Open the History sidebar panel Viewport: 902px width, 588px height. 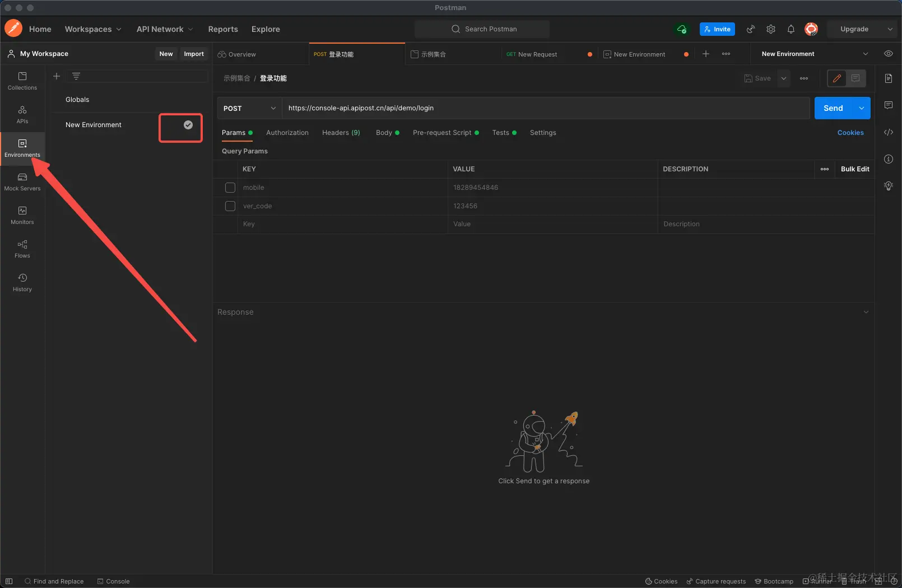tap(22, 283)
